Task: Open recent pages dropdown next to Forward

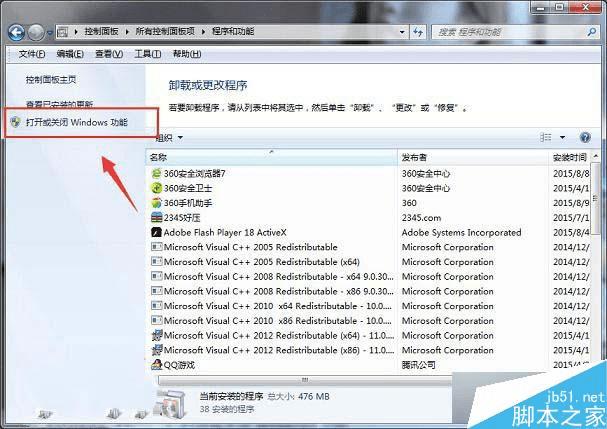Action: [x=50, y=33]
